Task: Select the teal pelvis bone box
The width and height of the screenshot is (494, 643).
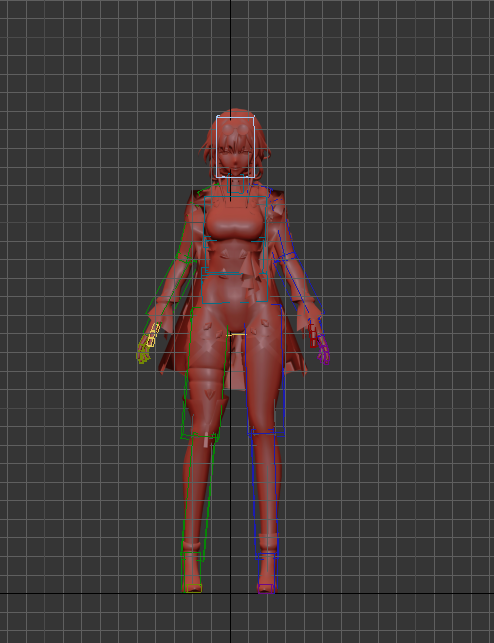Action: tap(234, 285)
